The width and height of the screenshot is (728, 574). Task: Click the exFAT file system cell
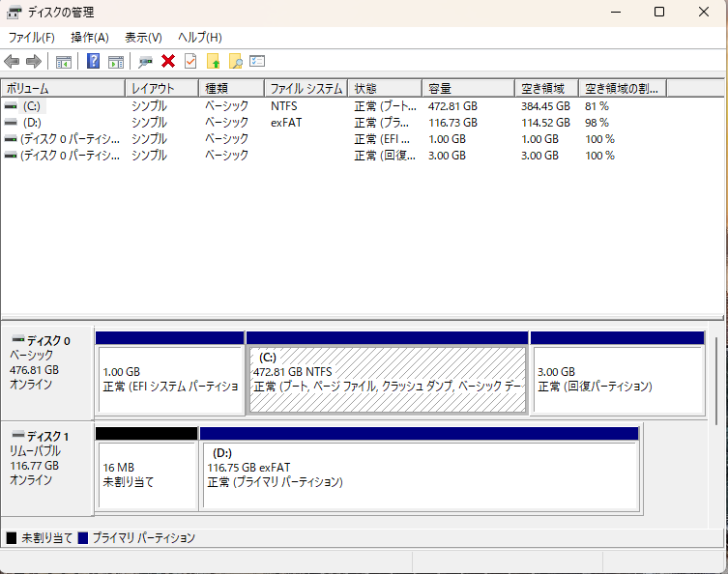point(286,123)
